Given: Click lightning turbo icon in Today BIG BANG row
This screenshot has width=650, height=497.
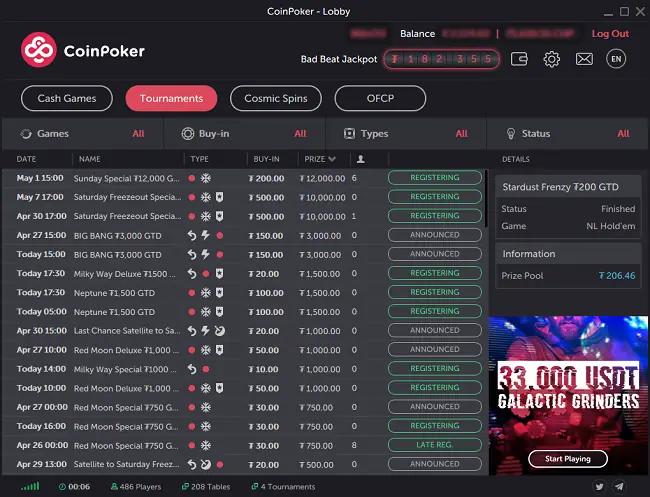Looking at the screenshot, I should point(206,254).
